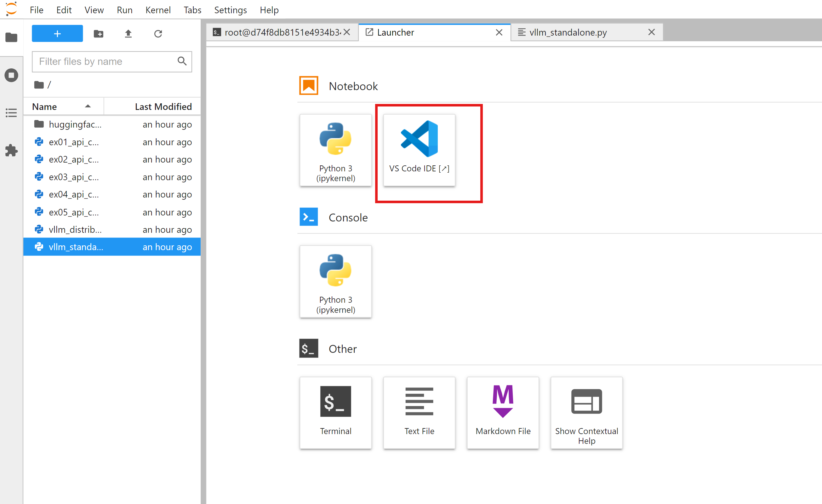Launch VS Code IDE from launcher
This screenshot has width=822, height=504.
[419, 150]
